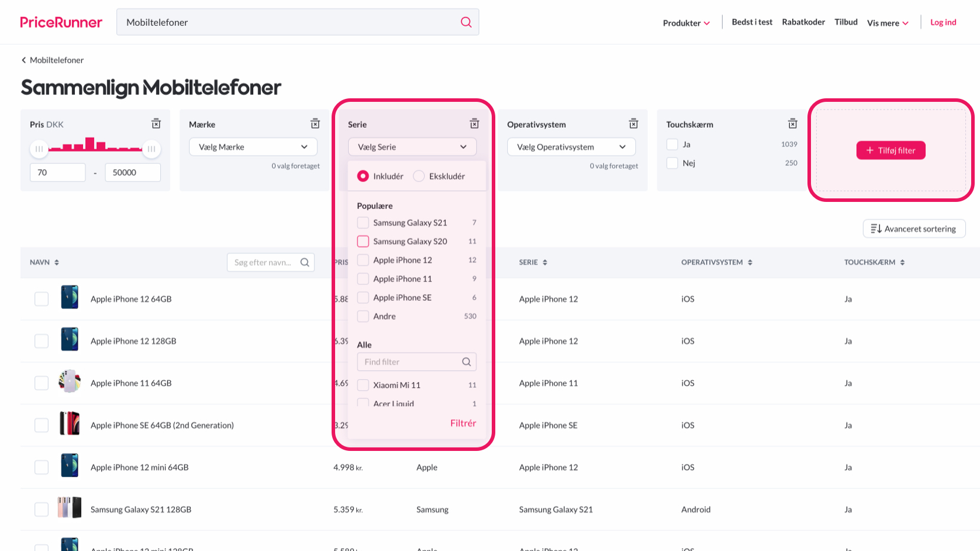The height and width of the screenshot is (551, 980).
Task: Select row checkbox for Samsung Galaxy S21 128GB
Action: click(x=41, y=509)
